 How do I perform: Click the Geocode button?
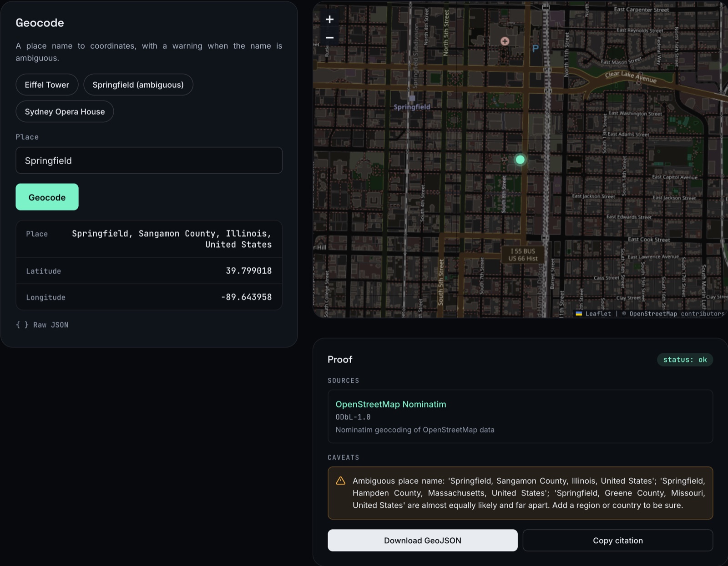47,197
